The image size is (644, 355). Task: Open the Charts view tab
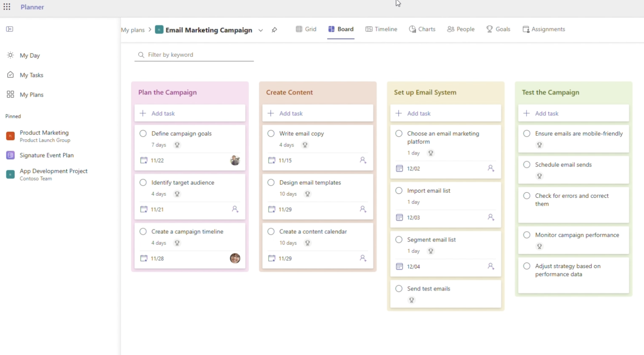tap(422, 29)
